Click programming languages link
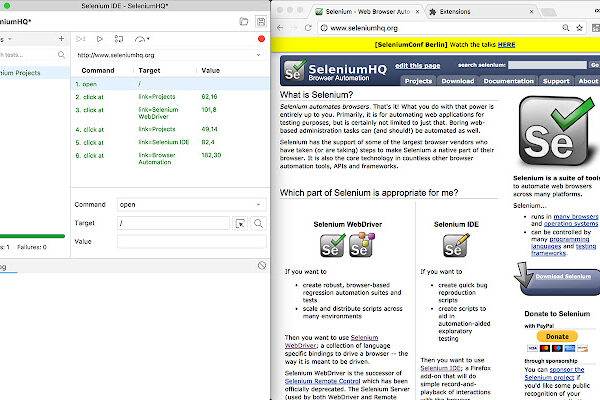 pyautogui.click(x=560, y=243)
